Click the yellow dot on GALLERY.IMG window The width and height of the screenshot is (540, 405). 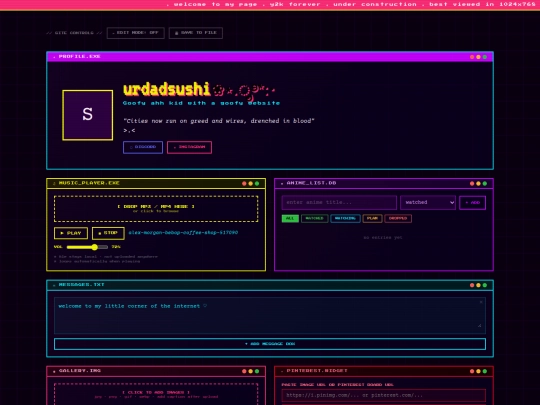(250, 371)
